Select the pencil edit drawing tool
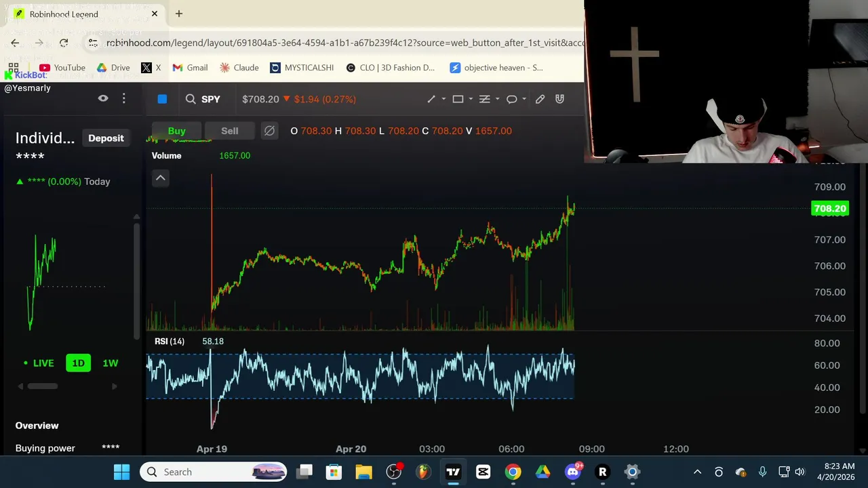The height and width of the screenshot is (488, 868). pos(540,99)
